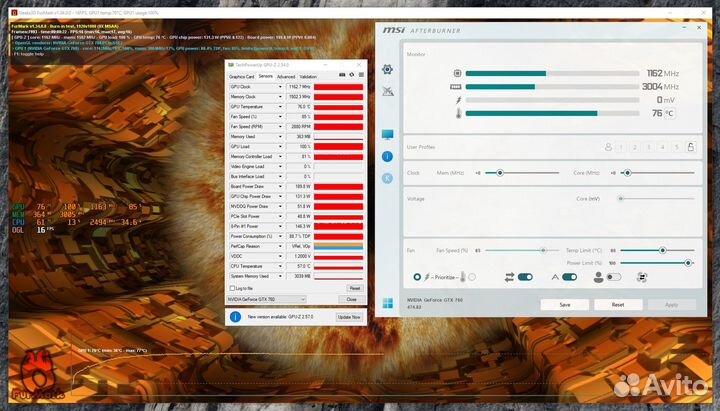This screenshot has width=720, height=411.
Task: Click the Core (mV) voltage slider
Action: [657, 198]
